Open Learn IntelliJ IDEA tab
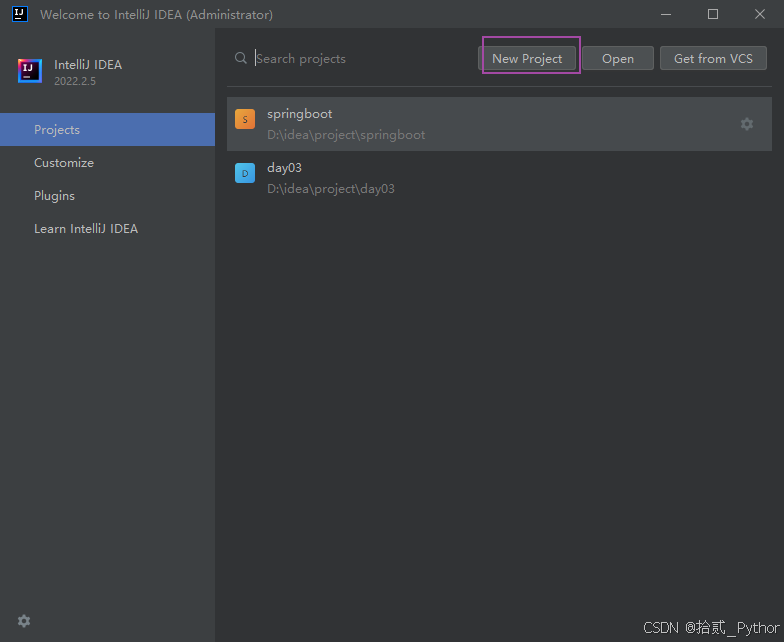The width and height of the screenshot is (784, 642). click(x=108, y=228)
